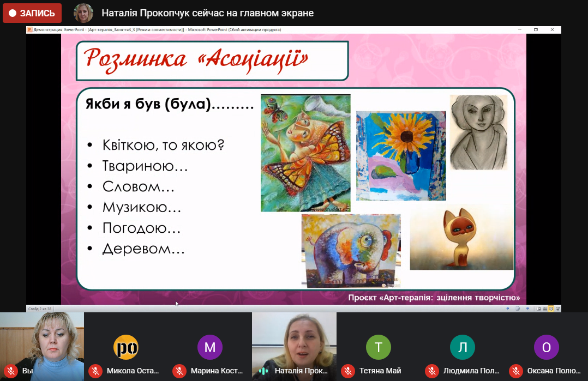Switch to Slide Sorter view

click(x=544, y=309)
